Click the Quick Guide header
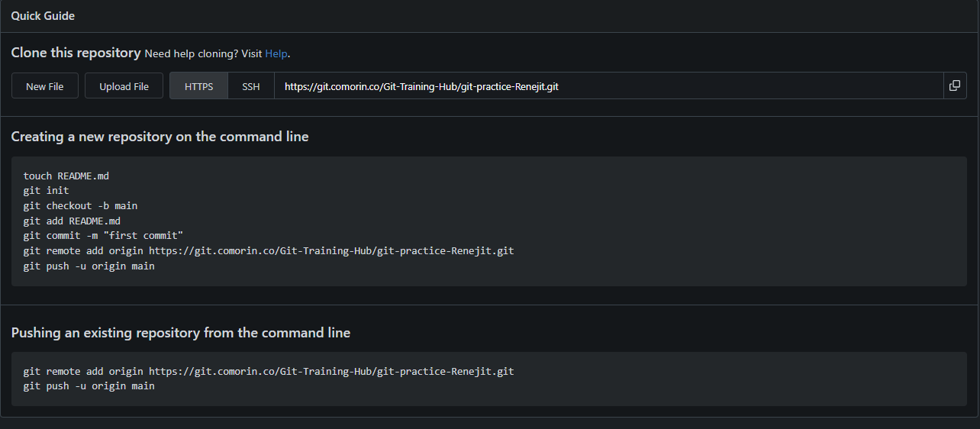This screenshot has height=429, width=980. point(43,16)
